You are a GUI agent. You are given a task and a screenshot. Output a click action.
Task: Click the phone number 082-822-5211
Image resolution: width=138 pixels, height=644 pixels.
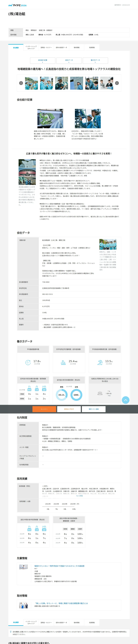pyautogui.click(x=48, y=294)
